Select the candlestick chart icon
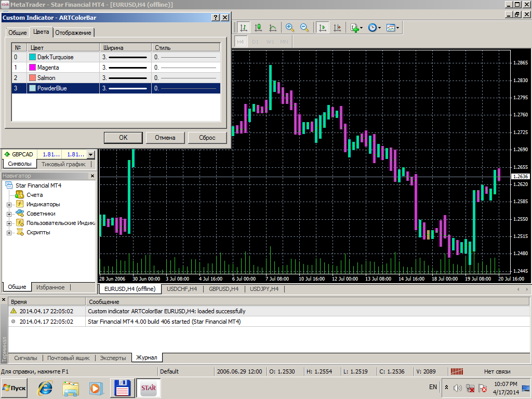Screen dimensions: 532x399 coord(258,28)
